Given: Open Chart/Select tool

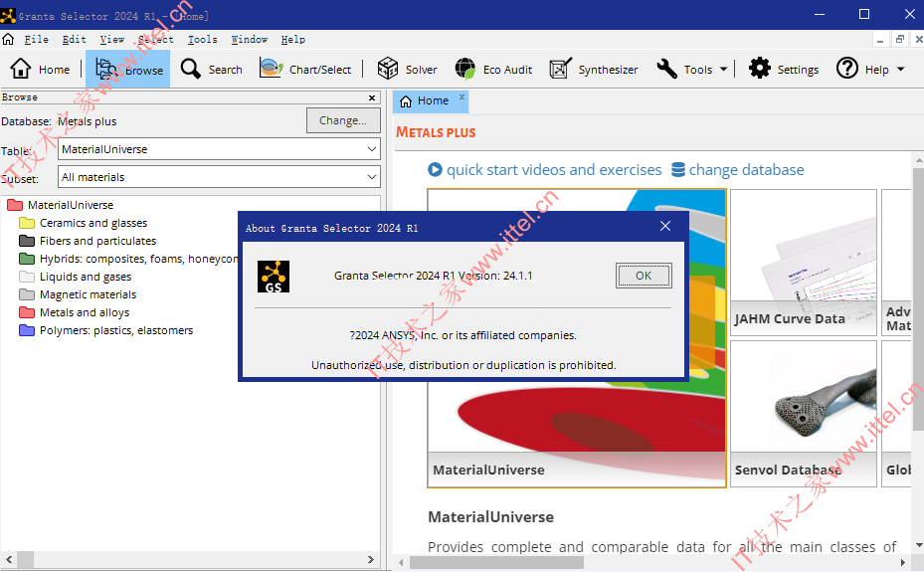Looking at the screenshot, I should pyautogui.click(x=305, y=69).
